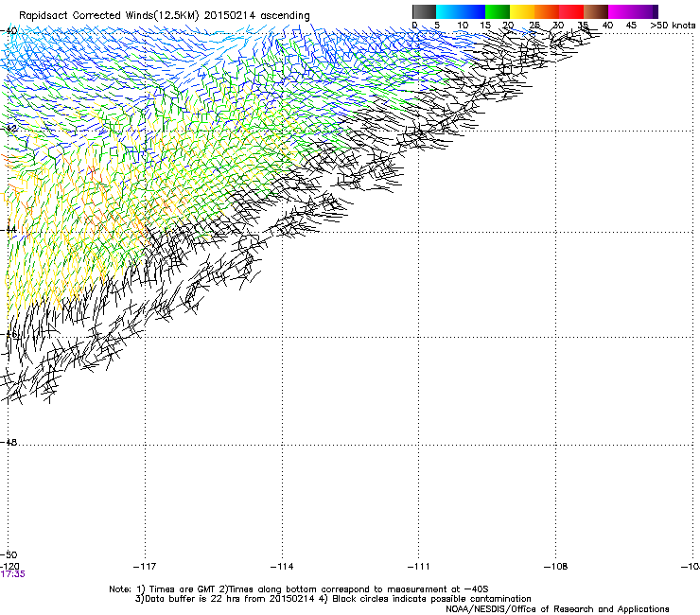This screenshot has width=700, height=615.
Task: Click the -48 latitude axis label
Action: click(x=9, y=442)
